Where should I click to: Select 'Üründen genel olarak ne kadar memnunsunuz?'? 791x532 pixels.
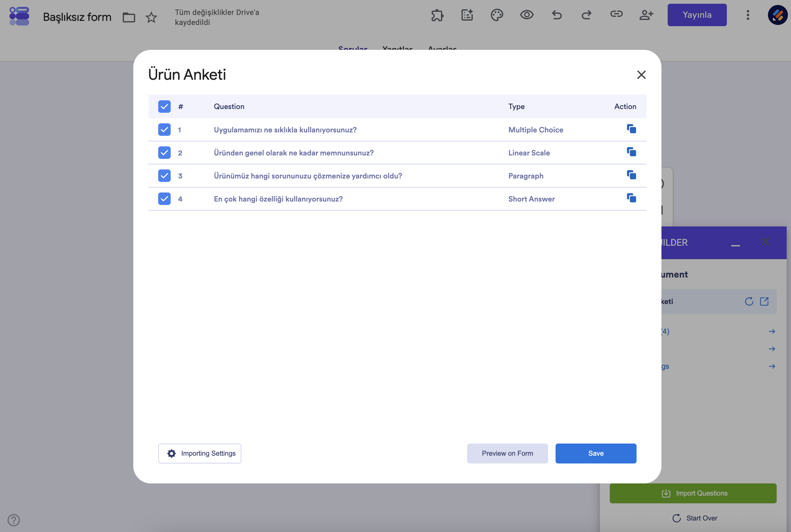click(x=293, y=153)
